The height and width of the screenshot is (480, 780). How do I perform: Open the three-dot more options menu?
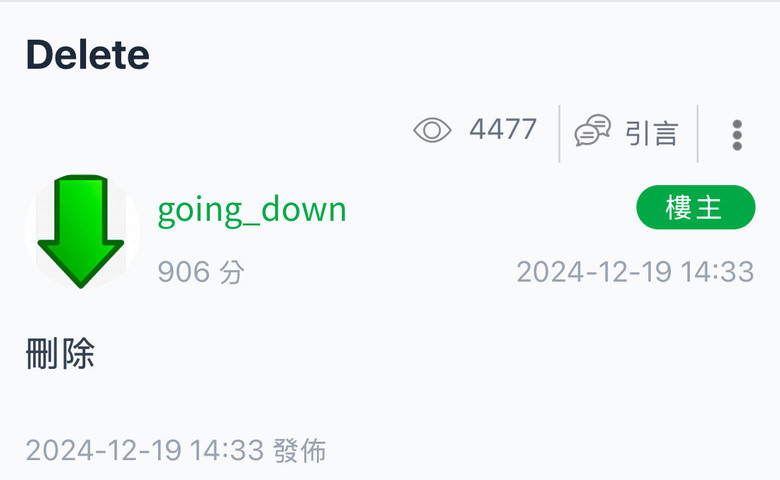[x=737, y=135]
